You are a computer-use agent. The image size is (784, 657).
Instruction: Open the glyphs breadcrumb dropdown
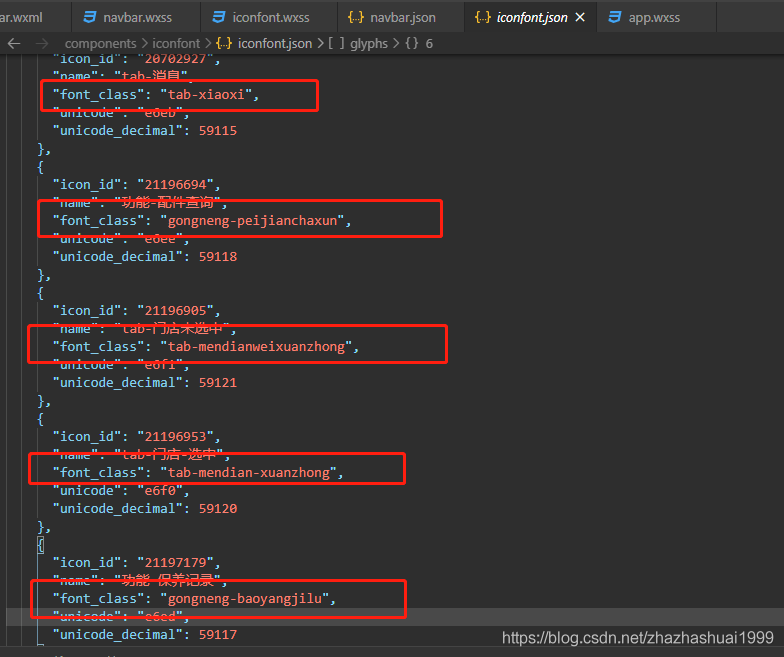pyautogui.click(x=368, y=44)
